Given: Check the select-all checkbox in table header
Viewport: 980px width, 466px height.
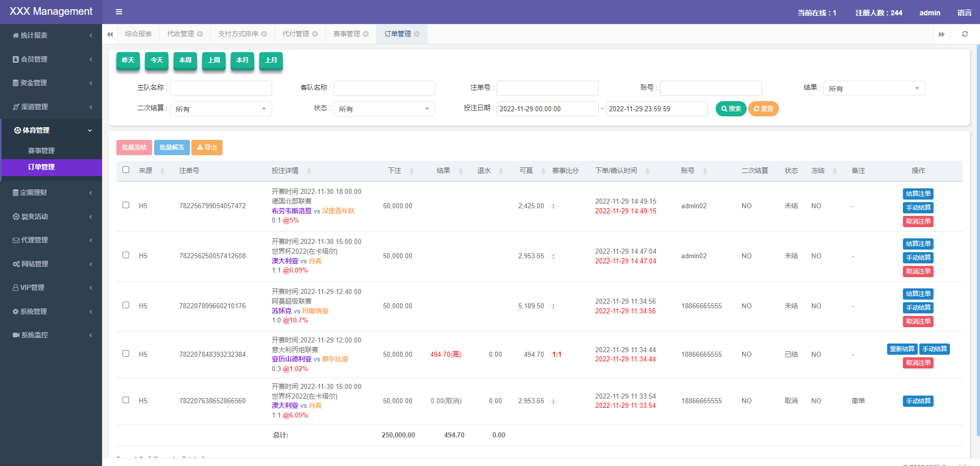Looking at the screenshot, I should pyautogui.click(x=126, y=170).
